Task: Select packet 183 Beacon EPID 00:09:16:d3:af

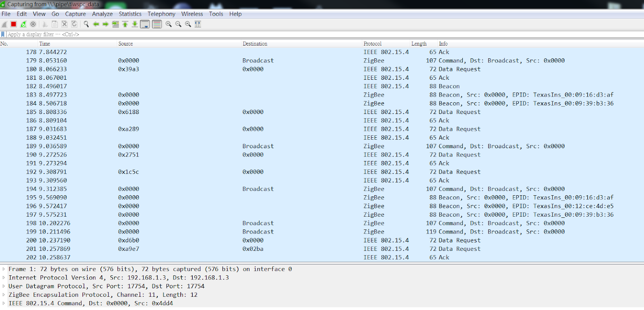Action: coord(322,95)
